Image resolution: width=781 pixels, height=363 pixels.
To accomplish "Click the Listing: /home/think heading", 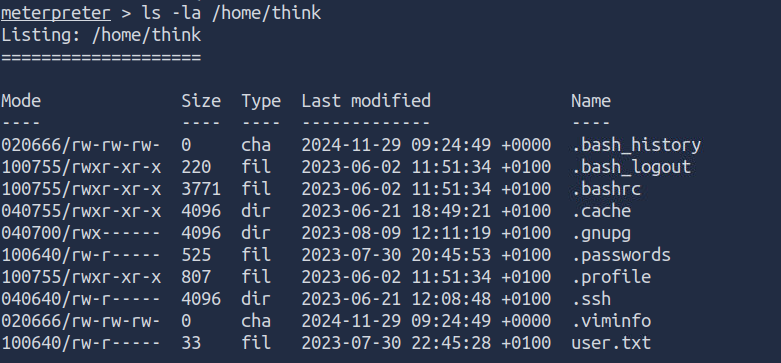I will (x=101, y=35).
